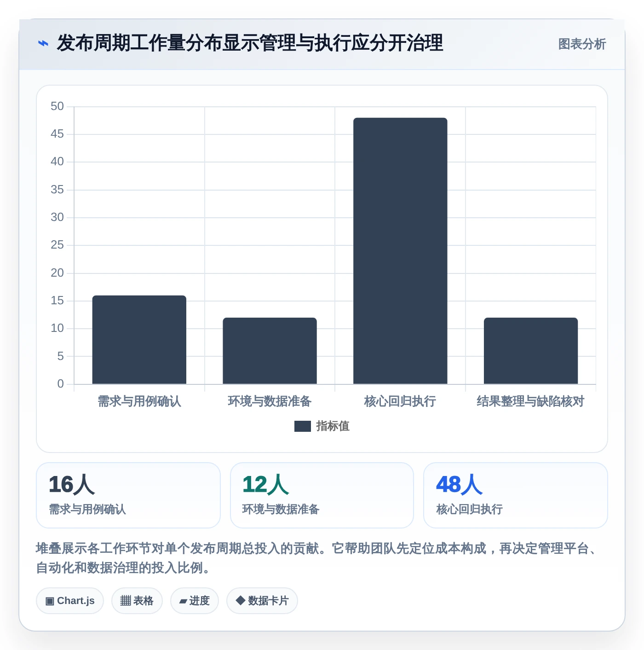Select the 结果整理与缺陷核对 bar in the chart
644x650 pixels.
point(531,351)
